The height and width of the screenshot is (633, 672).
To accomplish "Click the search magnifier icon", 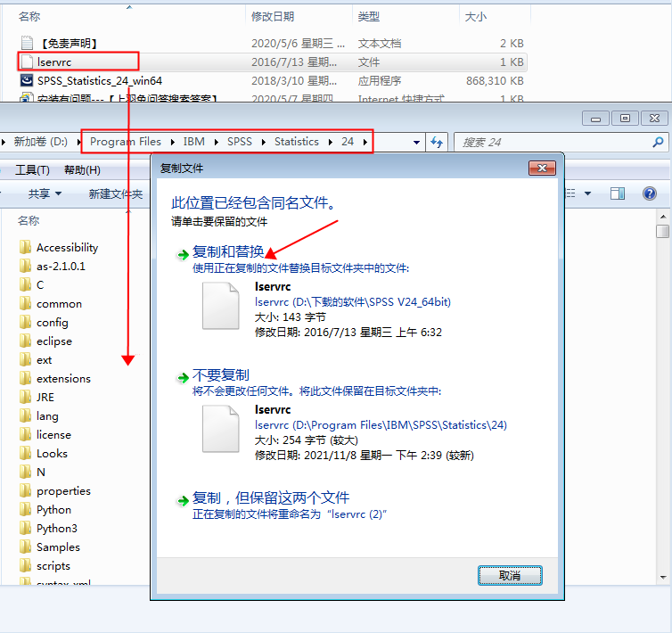I will pos(659,142).
